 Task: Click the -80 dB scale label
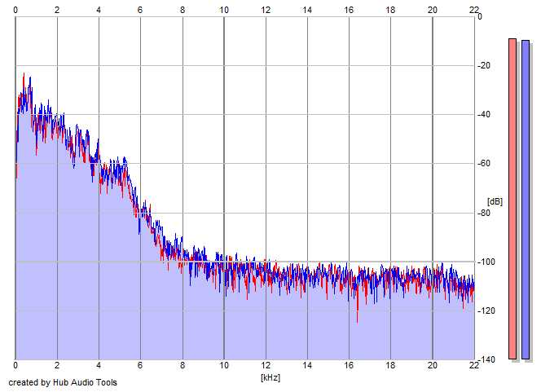point(484,213)
